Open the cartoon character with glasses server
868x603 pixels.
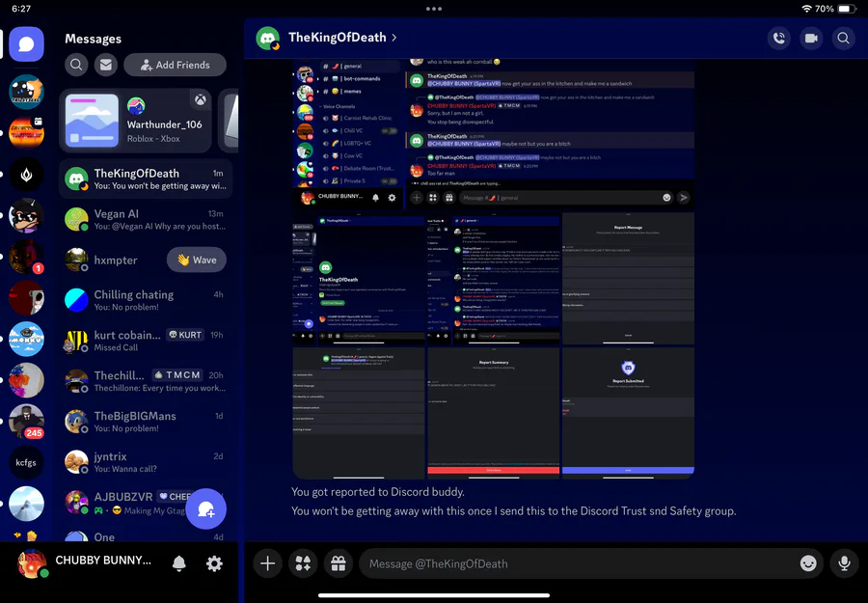click(26, 215)
